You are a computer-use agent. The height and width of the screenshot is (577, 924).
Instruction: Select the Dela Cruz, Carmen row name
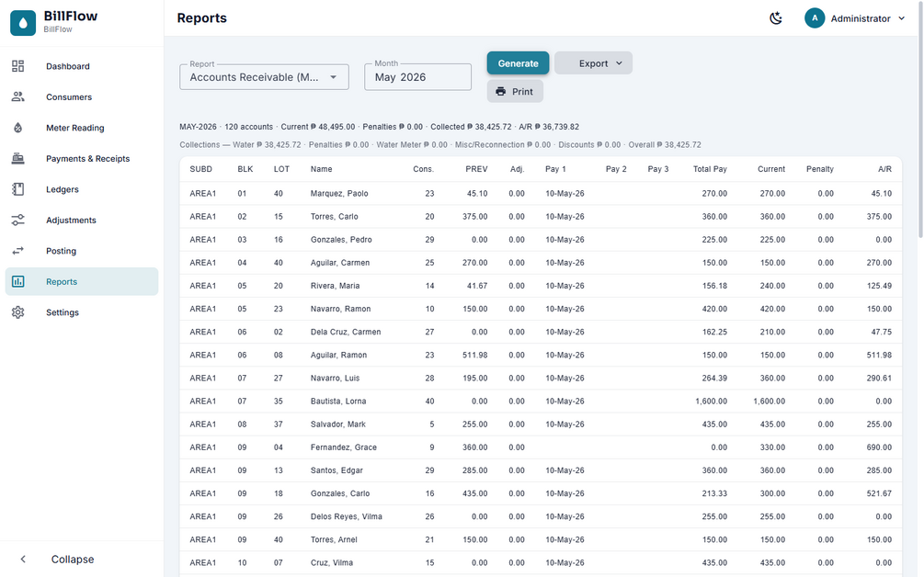click(x=346, y=332)
